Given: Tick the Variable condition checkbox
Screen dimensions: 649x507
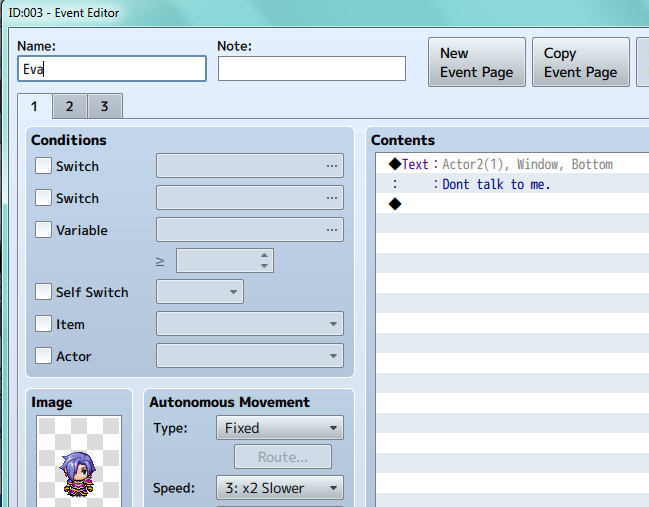Looking at the screenshot, I should click(x=43, y=229).
